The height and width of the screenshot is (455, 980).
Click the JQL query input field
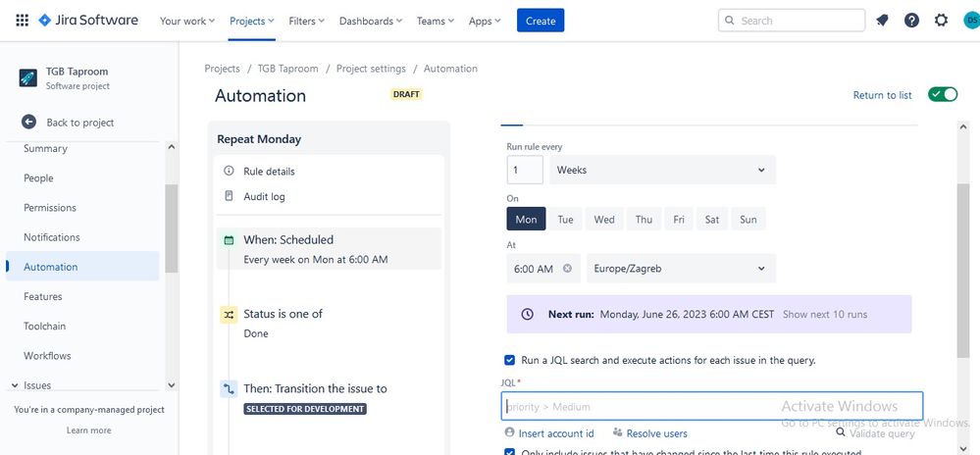712,406
